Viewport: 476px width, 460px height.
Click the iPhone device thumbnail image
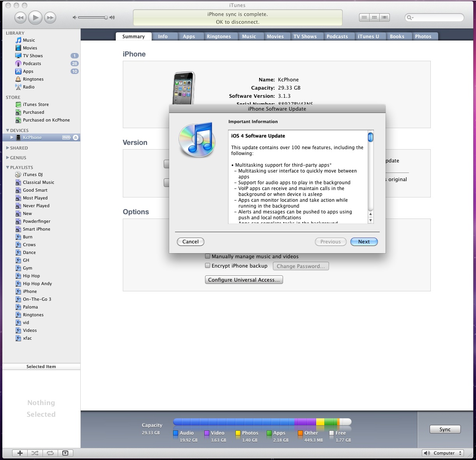coord(184,88)
